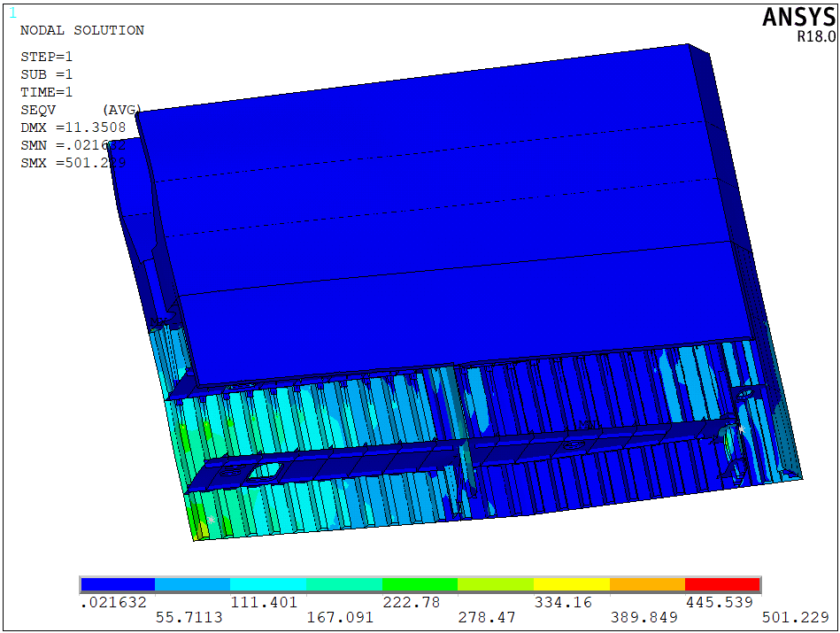The image size is (840, 633).
Task: Click the MN minimum stress marker on model
Action: pyautogui.click(x=588, y=425)
